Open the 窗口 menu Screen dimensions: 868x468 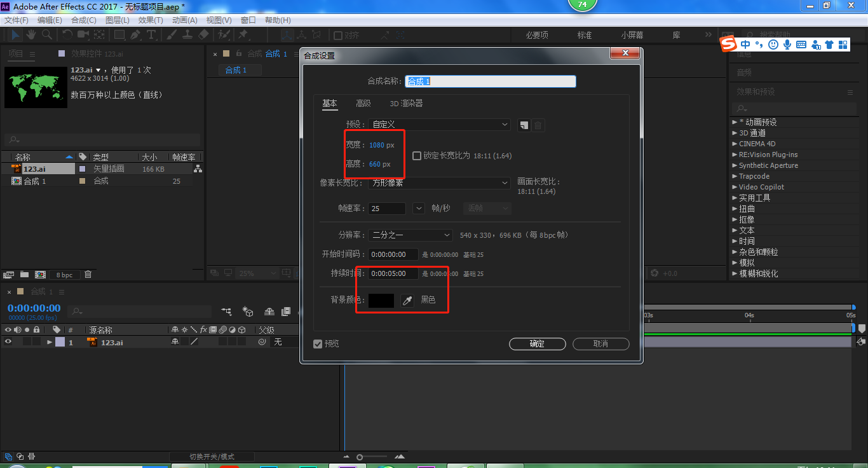pyautogui.click(x=248, y=20)
